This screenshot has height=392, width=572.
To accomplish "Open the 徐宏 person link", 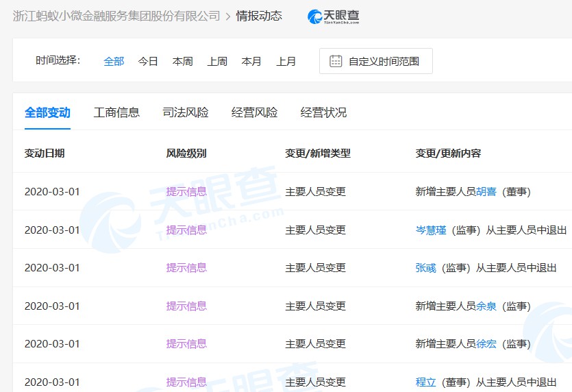I will click(486, 344).
